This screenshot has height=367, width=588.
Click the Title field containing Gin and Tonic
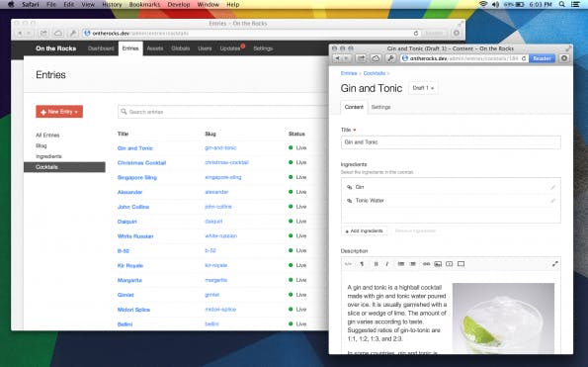[x=451, y=142]
